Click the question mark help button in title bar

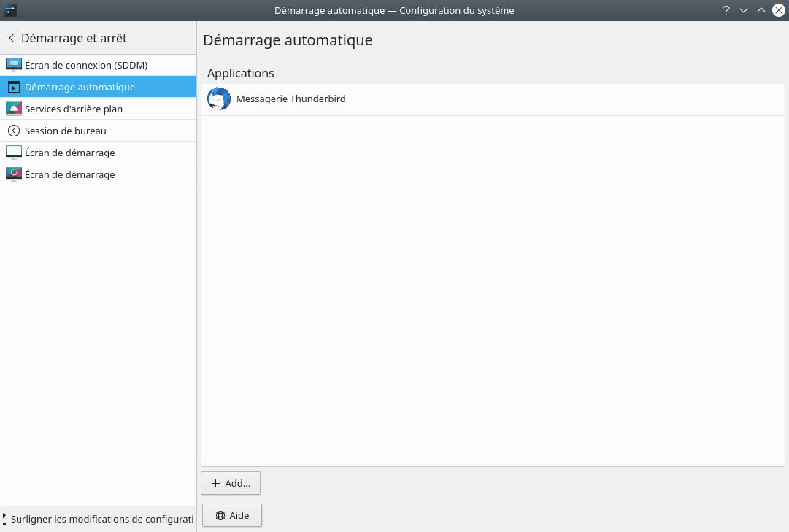click(x=726, y=10)
